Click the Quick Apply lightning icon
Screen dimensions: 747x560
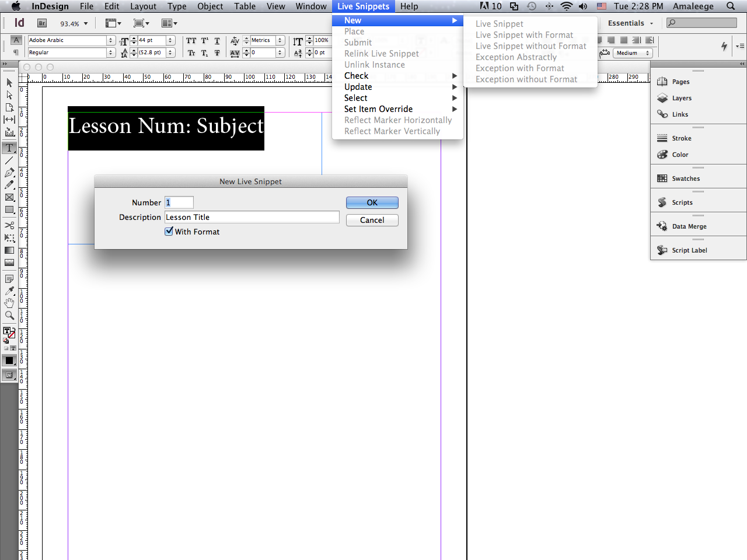pos(724,46)
